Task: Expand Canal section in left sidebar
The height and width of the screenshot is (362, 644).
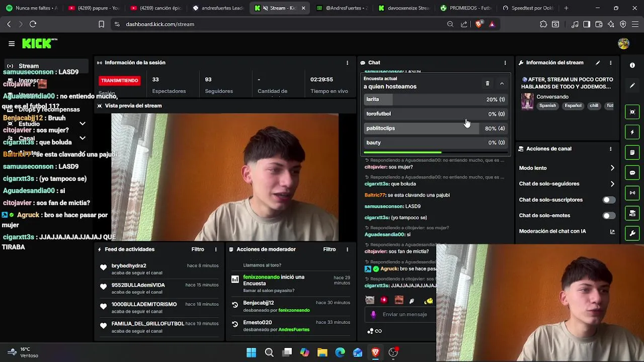Action: (83, 138)
